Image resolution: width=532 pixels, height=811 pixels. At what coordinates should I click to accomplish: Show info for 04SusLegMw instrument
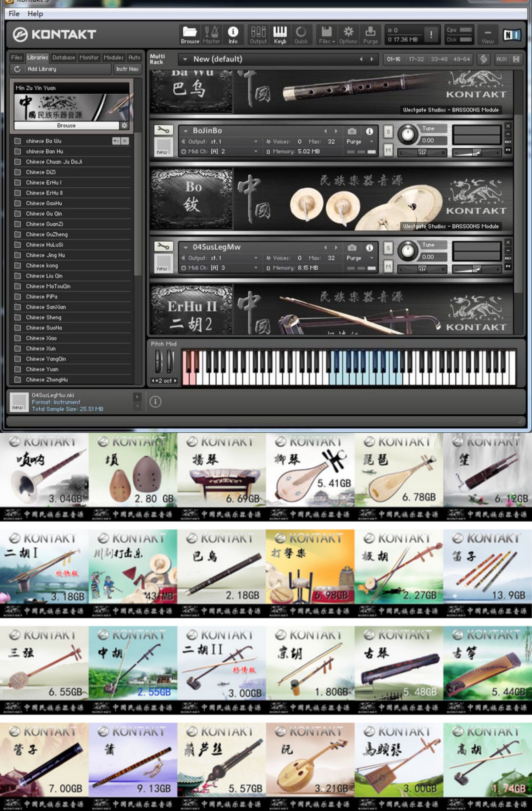pyautogui.click(x=370, y=248)
